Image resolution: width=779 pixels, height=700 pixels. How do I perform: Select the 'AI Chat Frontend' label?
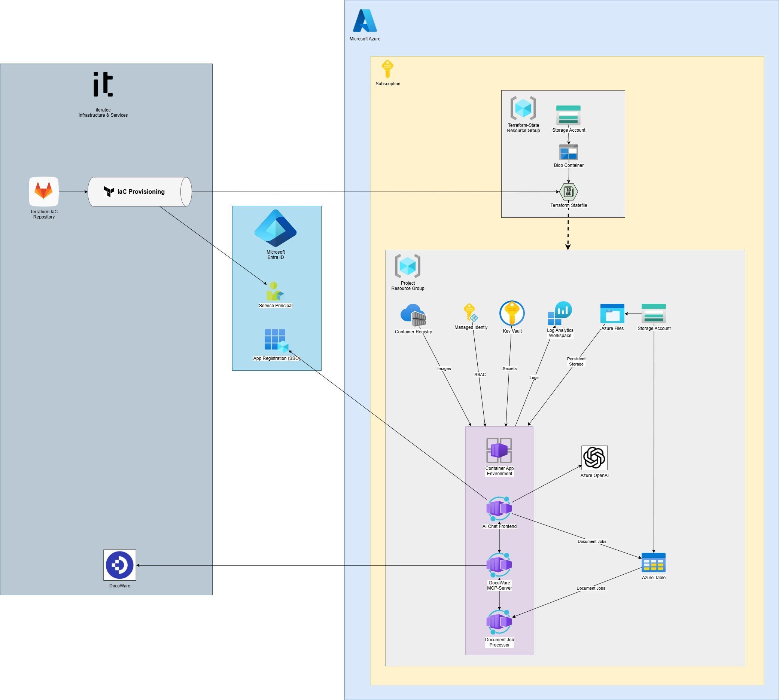click(x=499, y=526)
